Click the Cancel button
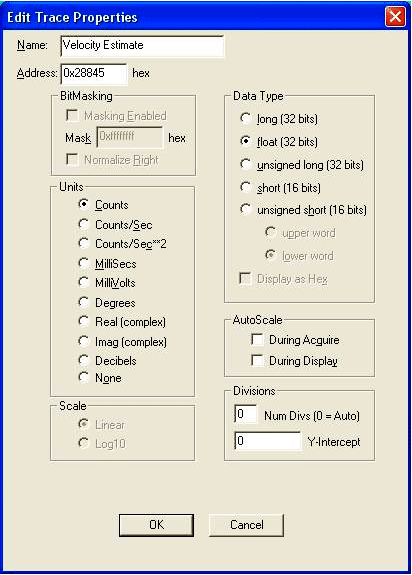 click(x=247, y=525)
